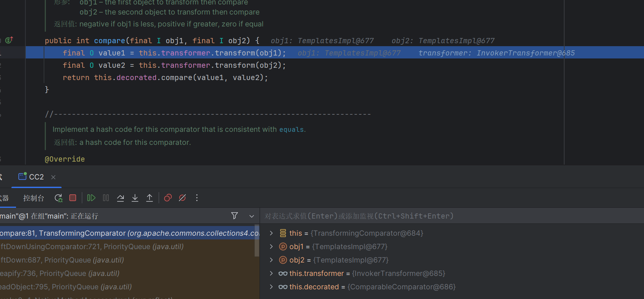Stop the debug session
This screenshot has width=644, height=299.
point(73,198)
